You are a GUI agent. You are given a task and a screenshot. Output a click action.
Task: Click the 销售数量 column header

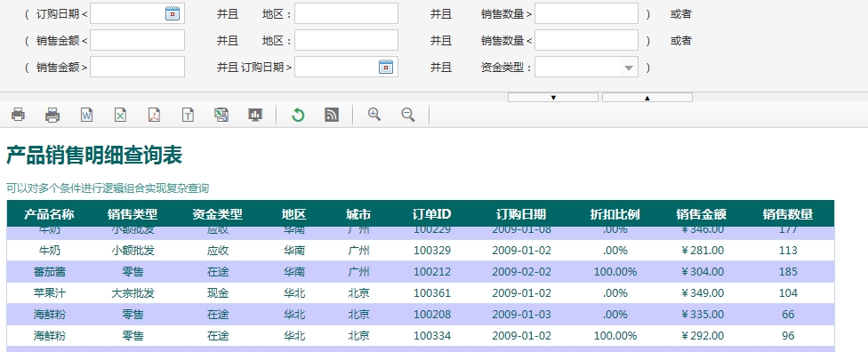(788, 214)
